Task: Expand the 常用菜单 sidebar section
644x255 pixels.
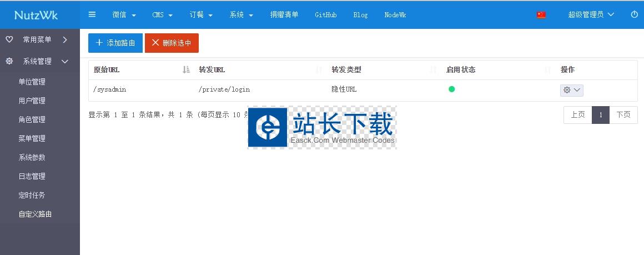Action: click(x=40, y=39)
